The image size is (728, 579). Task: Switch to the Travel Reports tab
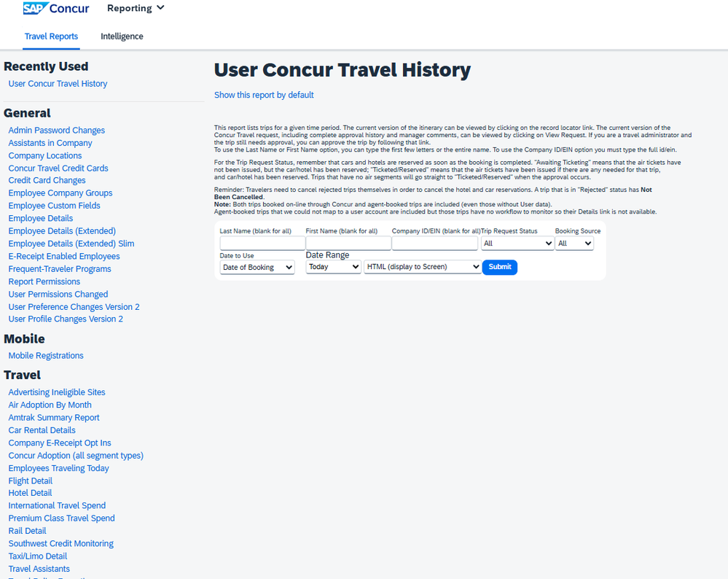pos(51,36)
